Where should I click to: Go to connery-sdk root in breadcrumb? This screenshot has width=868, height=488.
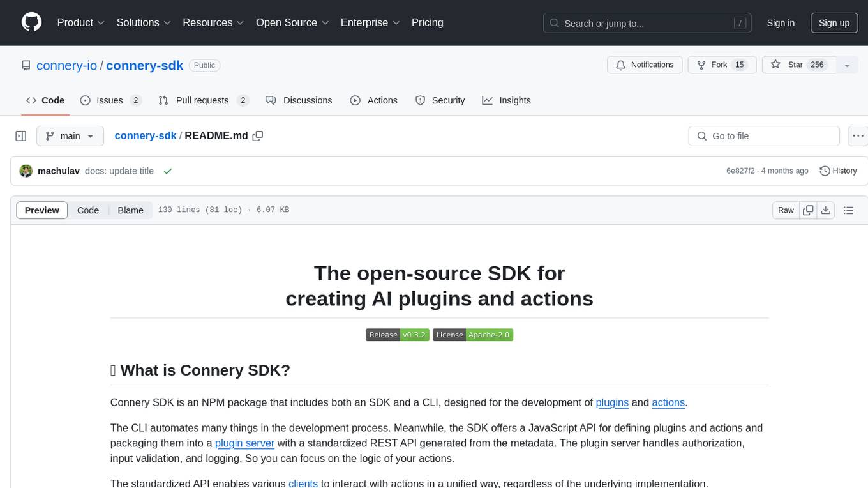pos(146,136)
